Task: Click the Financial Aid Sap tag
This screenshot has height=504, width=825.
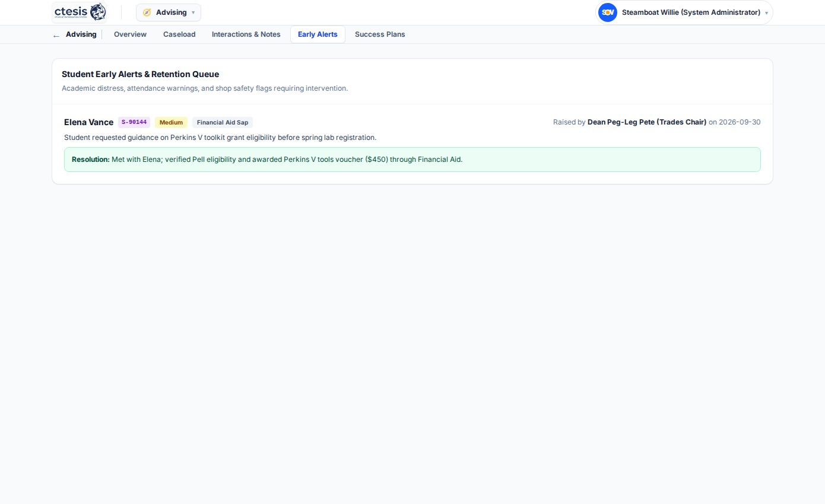Action: pos(223,122)
